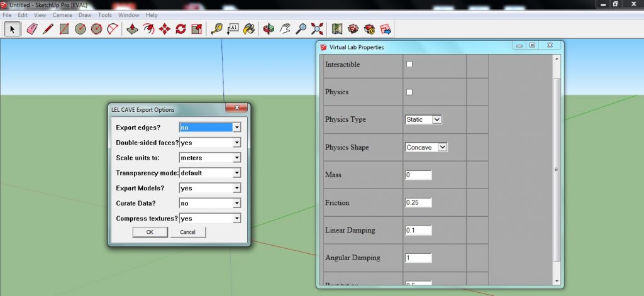Toggle the Interactible checkbox
The height and width of the screenshot is (296, 644).
[409, 64]
